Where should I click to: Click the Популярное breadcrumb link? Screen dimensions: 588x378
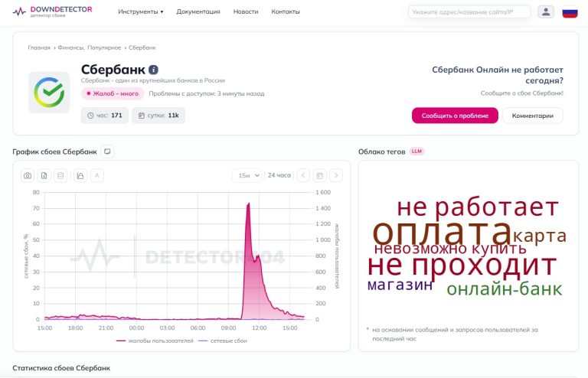104,47
